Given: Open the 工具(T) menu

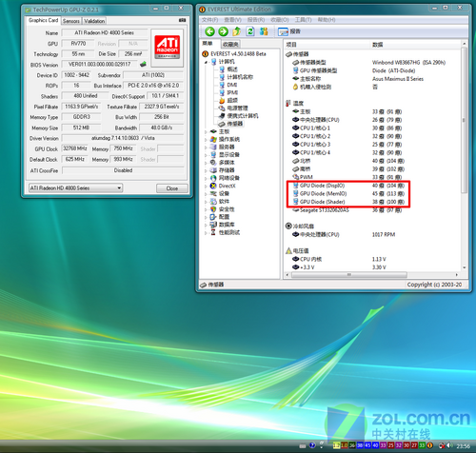Looking at the screenshot, I should pyautogui.click(x=303, y=20).
